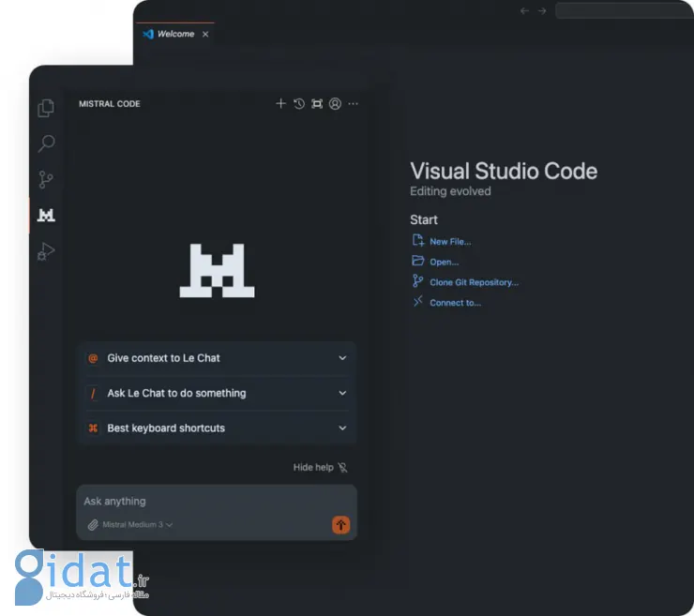Click the title bar command search box

(x=624, y=10)
